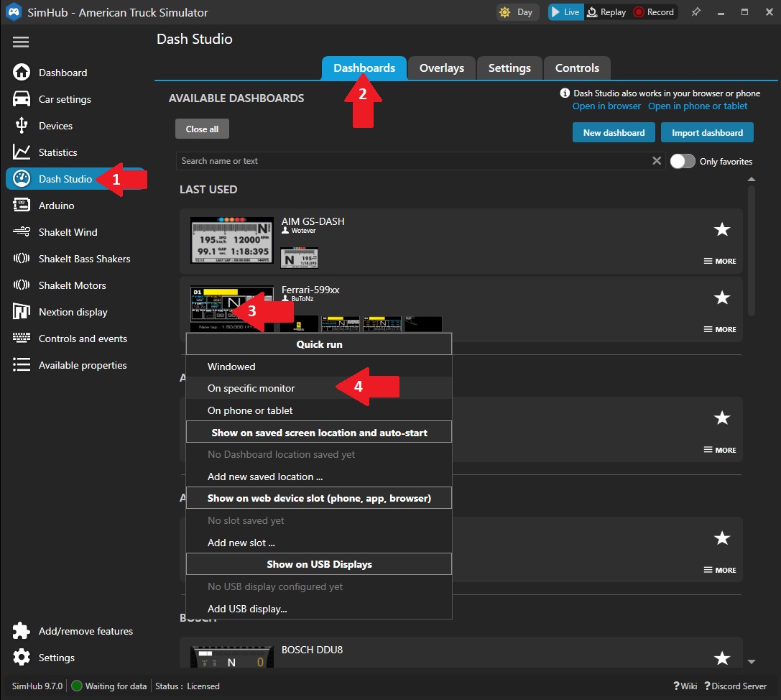This screenshot has width=781, height=700.
Task: Click the Dash Studio gauge icon
Action: pyautogui.click(x=22, y=178)
